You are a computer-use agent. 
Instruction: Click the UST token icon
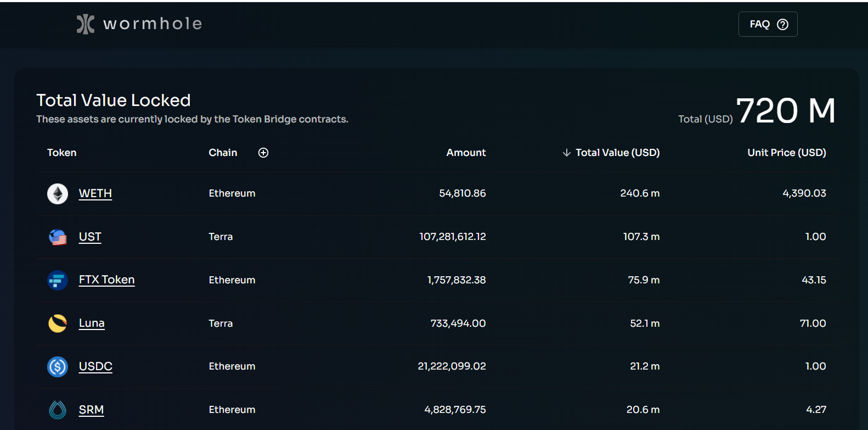click(x=58, y=237)
